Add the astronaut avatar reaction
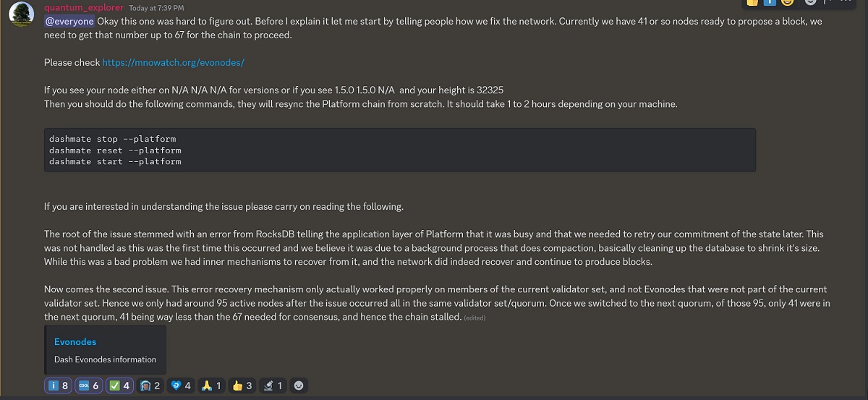This screenshot has height=400, width=868. pyautogui.click(x=150, y=386)
